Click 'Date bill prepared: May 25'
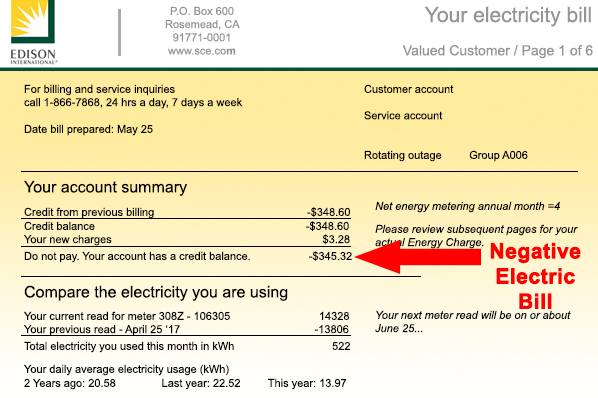 pos(88,129)
